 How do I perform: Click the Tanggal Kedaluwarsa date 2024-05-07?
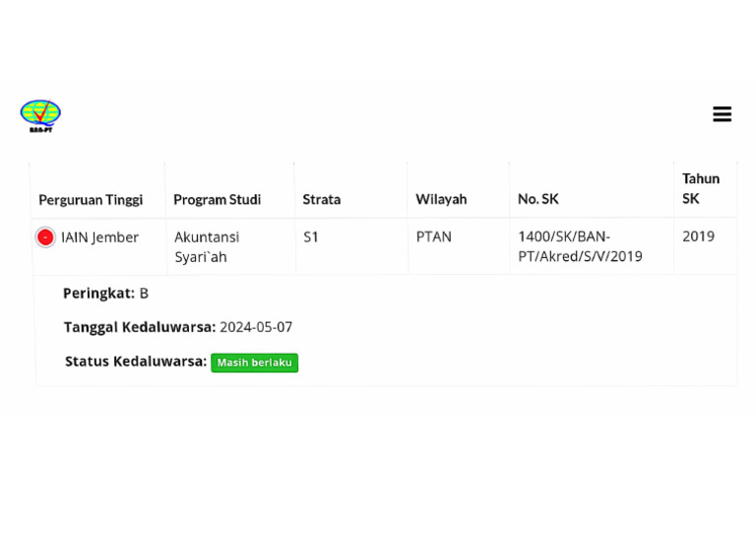(256, 327)
